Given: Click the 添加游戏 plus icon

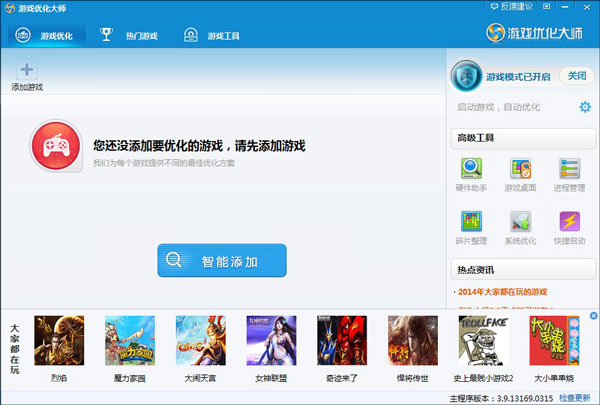Looking at the screenshot, I should [27, 72].
